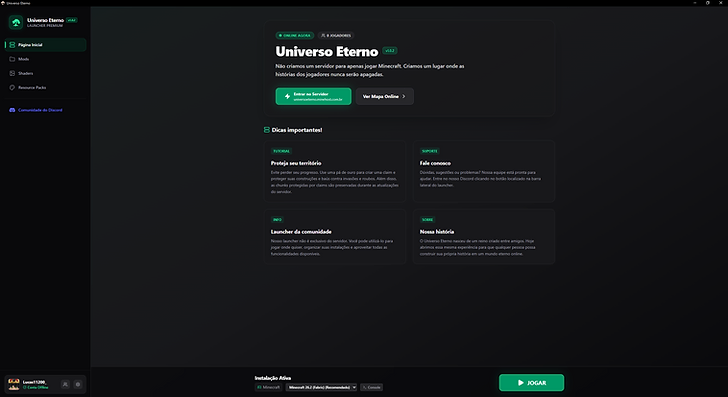Viewport: 728px width, 397px height.
Task: Click the 8 JOGADORES player count badge
Action: (x=336, y=35)
